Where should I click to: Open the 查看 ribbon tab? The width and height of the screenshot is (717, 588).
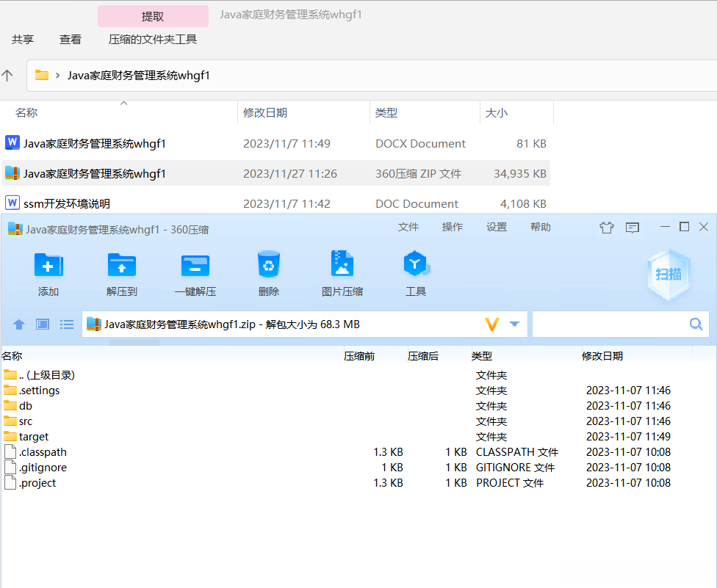pyautogui.click(x=70, y=40)
